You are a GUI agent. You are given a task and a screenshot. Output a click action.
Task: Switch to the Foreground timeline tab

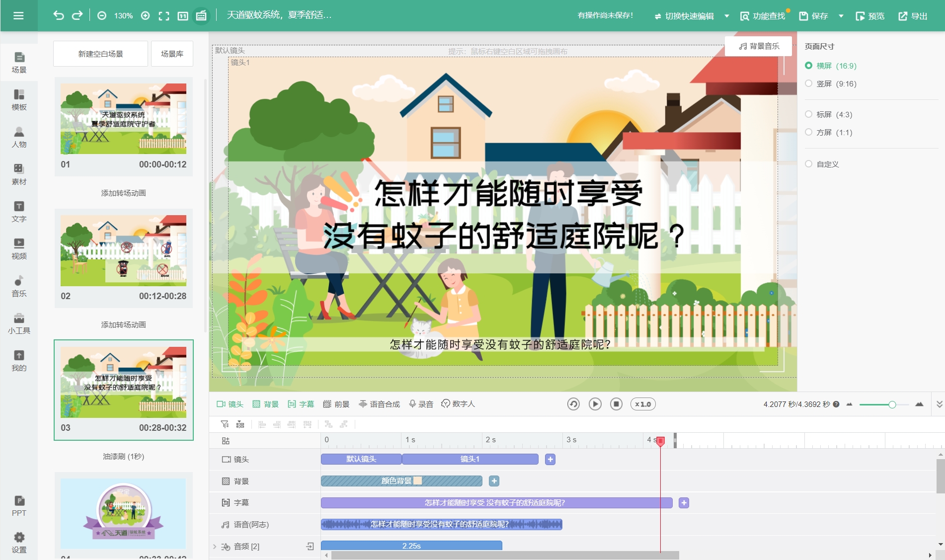tap(336, 404)
